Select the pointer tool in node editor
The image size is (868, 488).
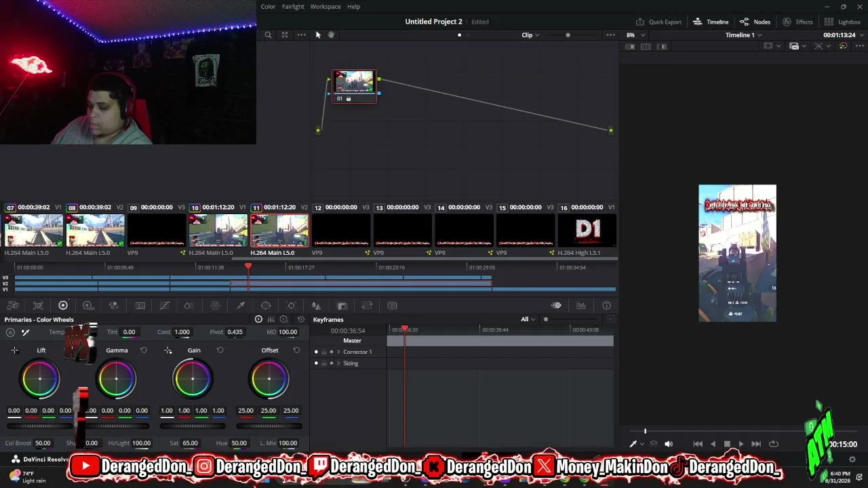(x=318, y=35)
